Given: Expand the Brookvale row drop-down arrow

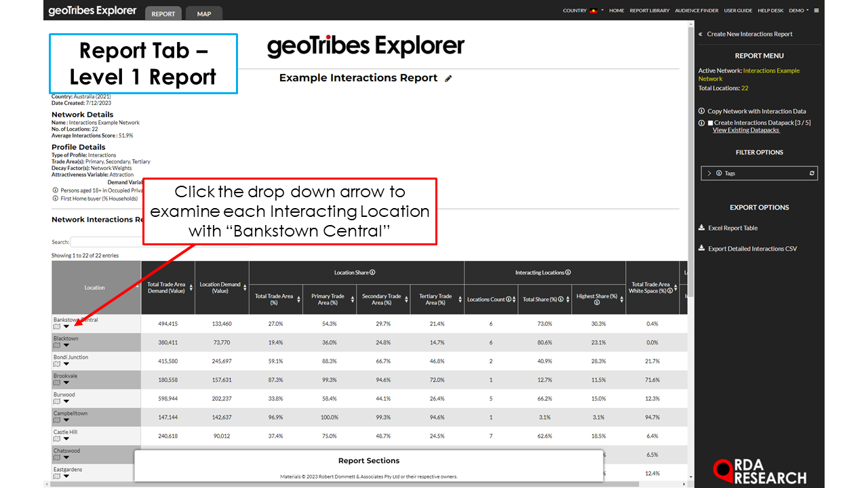Looking at the screenshot, I should [66, 382].
